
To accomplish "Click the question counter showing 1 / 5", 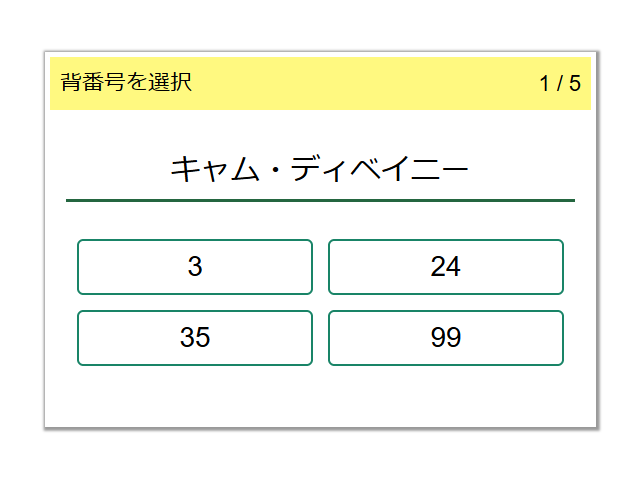I will coord(560,83).
